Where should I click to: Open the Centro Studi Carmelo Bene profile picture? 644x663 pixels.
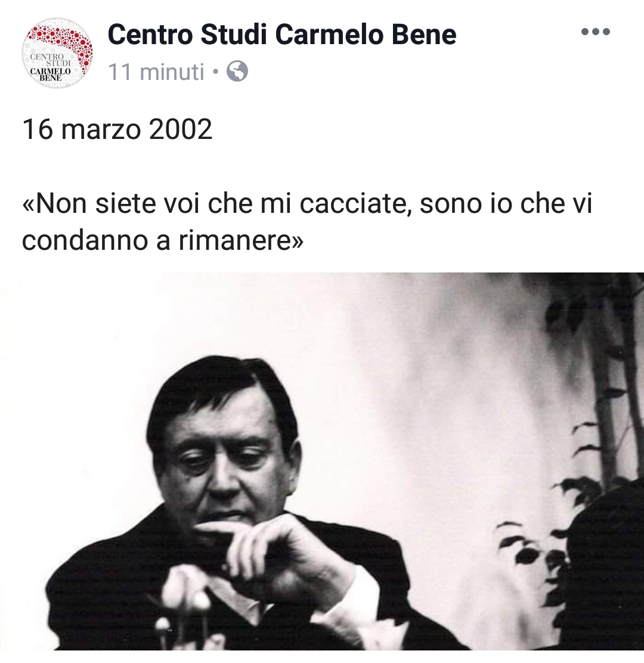click(57, 53)
